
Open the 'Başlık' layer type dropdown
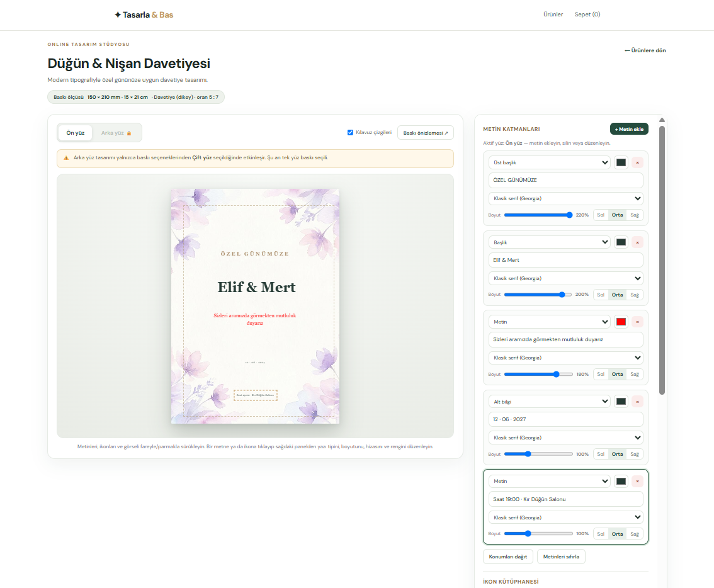[x=550, y=242]
